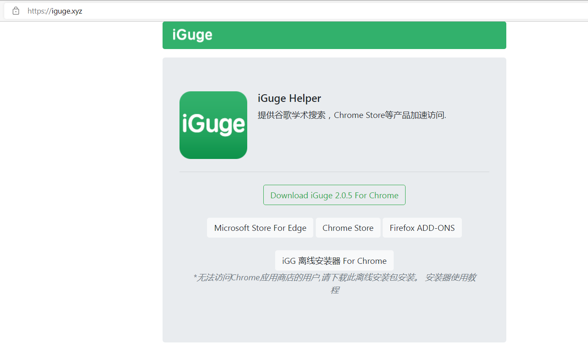The image size is (588, 364).
Task: Open Microsoft Store For Edge
Action: (260, 228)
